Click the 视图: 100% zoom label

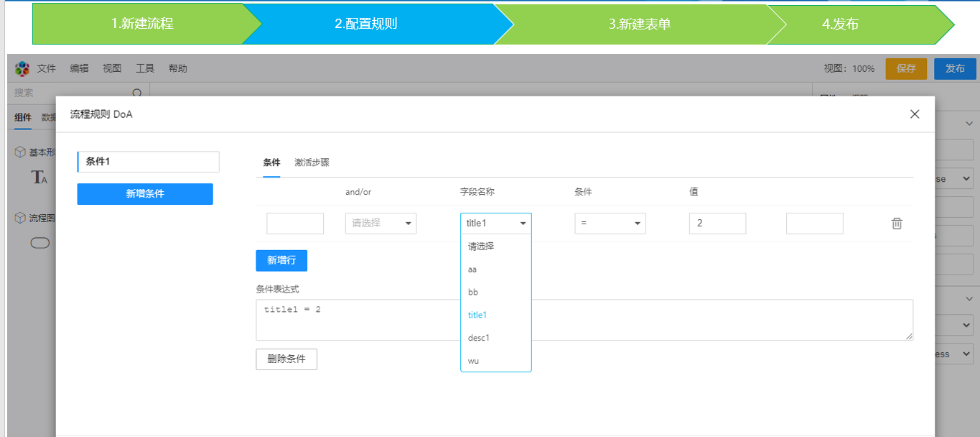tap(849, 69)
